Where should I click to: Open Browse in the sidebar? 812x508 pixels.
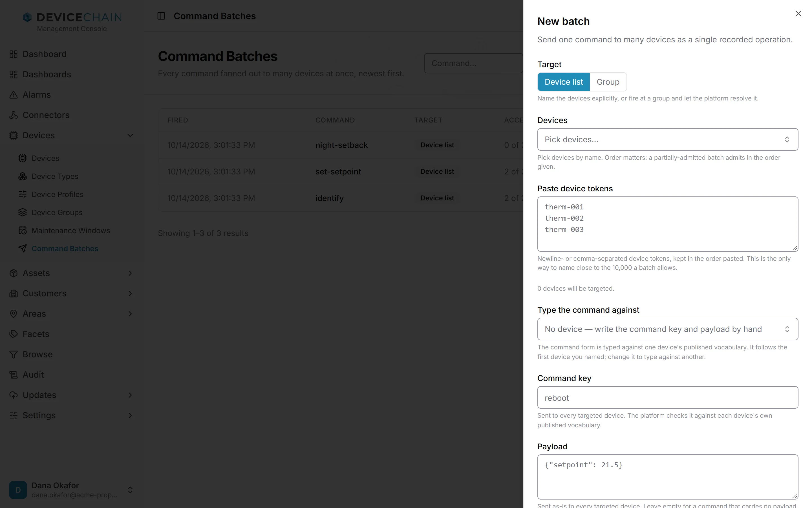(x=37, y=354)
